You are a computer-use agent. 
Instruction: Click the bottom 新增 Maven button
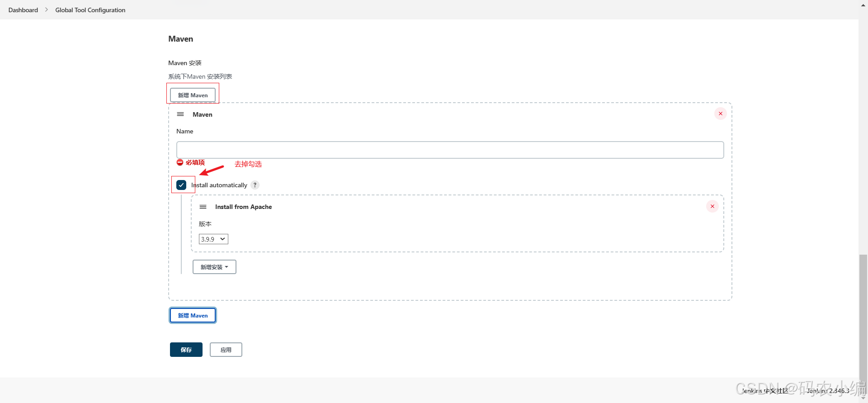(193, 315)
